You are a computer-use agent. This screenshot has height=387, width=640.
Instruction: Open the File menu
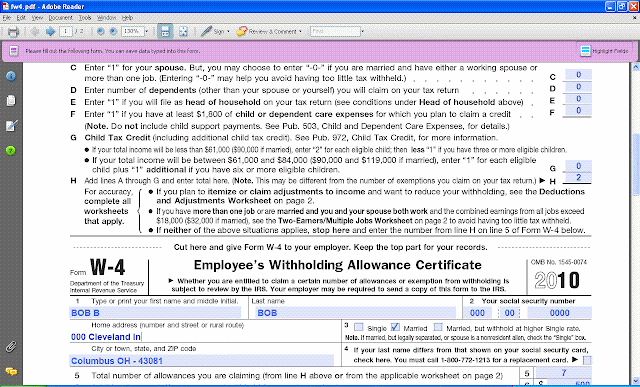tap(7, 18)
